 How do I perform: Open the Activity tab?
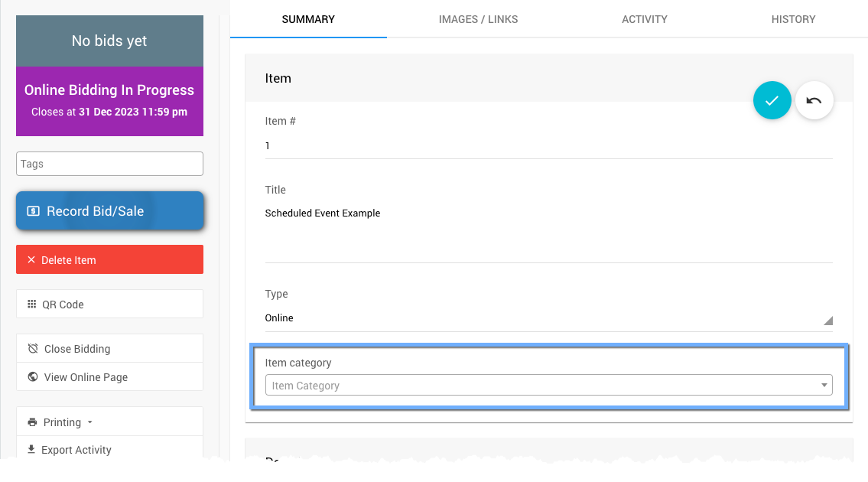(644, 19)
